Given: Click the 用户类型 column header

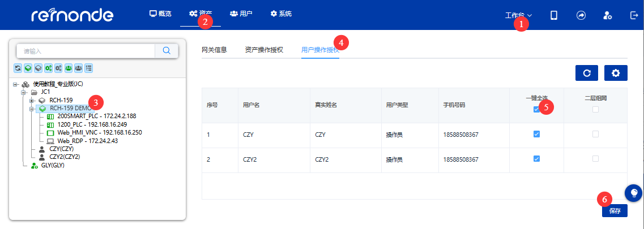Looking at the screenshot, I should [x=396, y=105].
